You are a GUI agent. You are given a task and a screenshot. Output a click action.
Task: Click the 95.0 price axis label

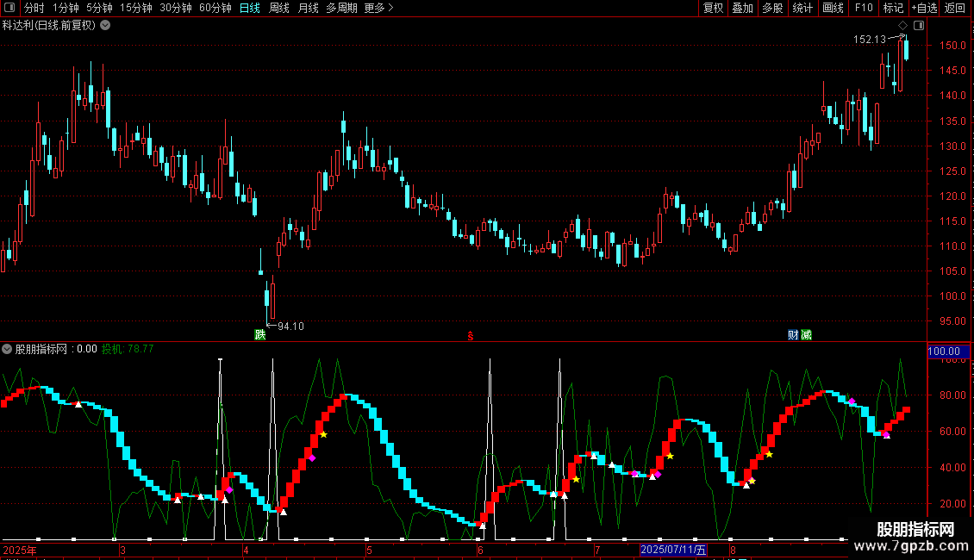pos(952,321)
